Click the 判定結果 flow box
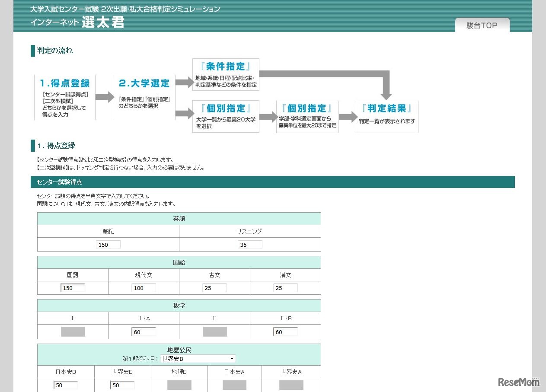Screen dimensions: 546x392 tap(387, 117)
